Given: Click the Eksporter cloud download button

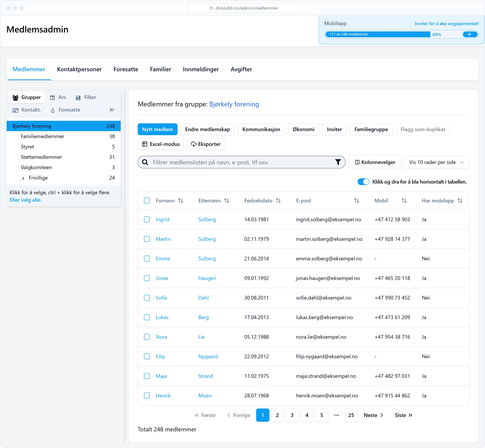Looking at the screenshot, I should pos(205,144).
